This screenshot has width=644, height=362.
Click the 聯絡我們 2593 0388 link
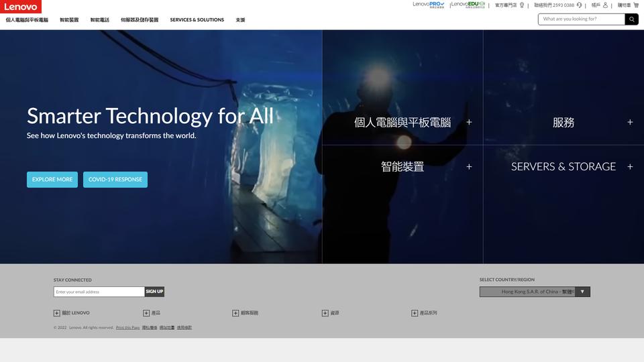coord(554,5)
